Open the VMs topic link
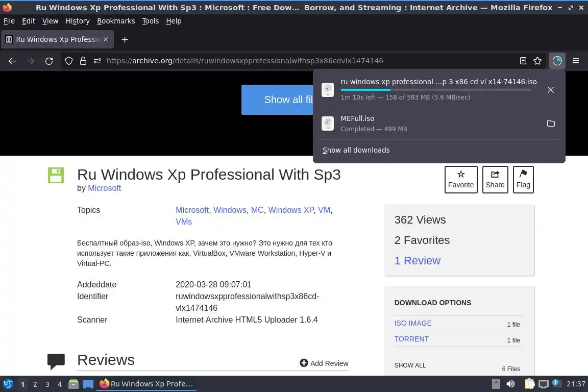588x392 pixels. tap(184, 222)
